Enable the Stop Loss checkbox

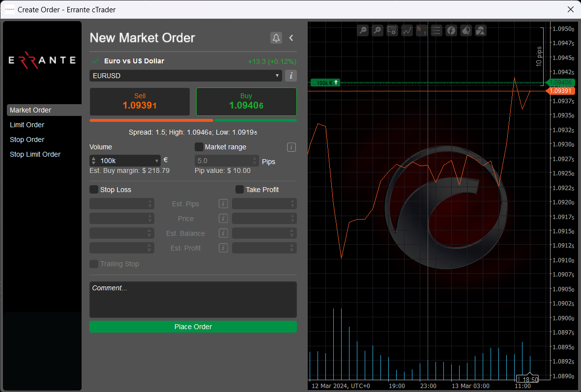pos(94,190)
